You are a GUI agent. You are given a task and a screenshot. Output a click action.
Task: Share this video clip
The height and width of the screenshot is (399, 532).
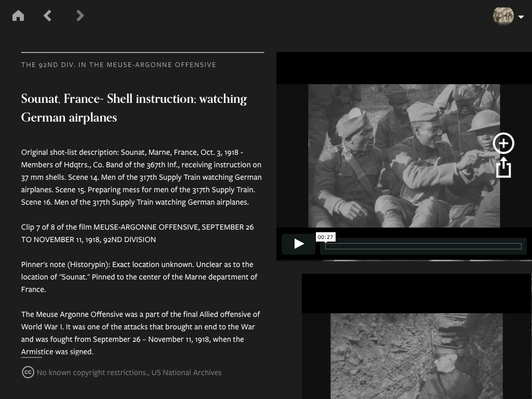pyautogui.click(x=503, y=168)
